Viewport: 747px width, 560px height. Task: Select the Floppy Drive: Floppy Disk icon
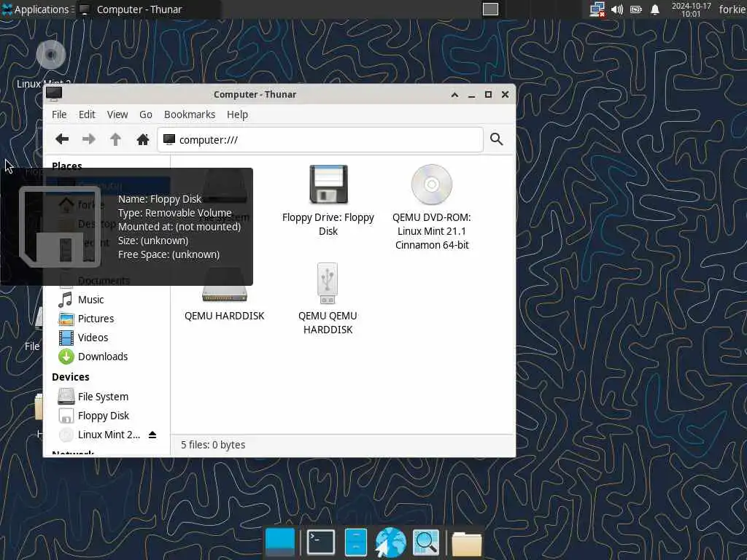tap(328, 201)
